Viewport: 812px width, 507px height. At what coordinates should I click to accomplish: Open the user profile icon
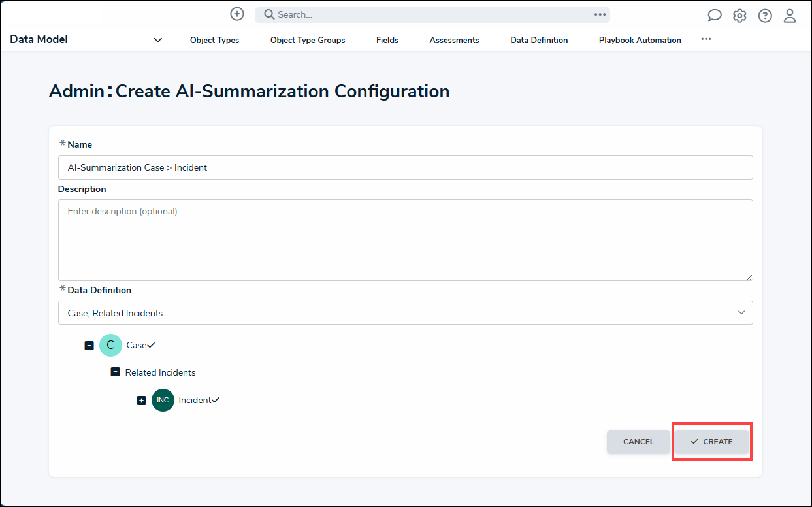790,16
